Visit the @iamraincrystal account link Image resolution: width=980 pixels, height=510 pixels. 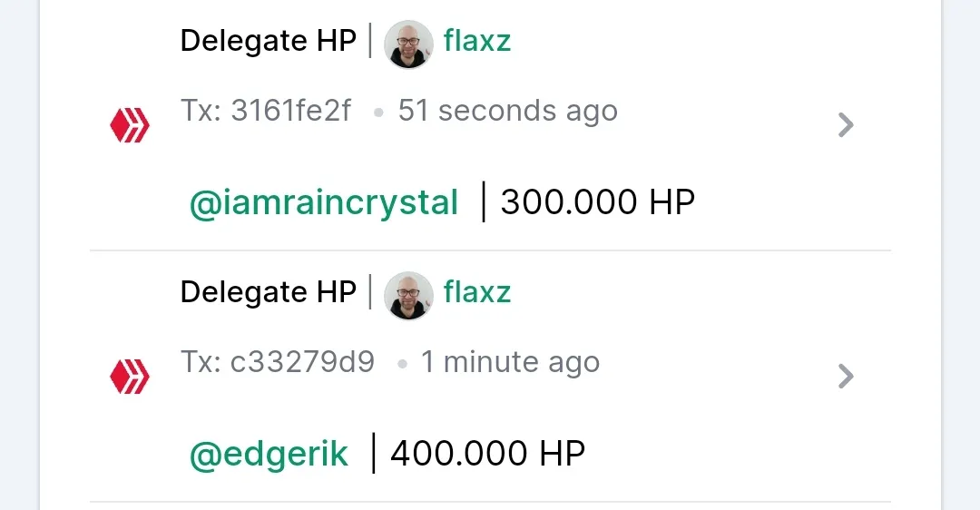(x=324, y=204)
